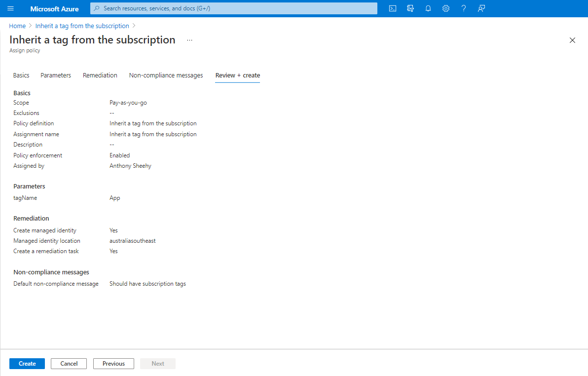Open the Directories and subscriptions filter
The height and width of the screenshot is (376, 588).
pyautogui.click(x=410, y=8)
